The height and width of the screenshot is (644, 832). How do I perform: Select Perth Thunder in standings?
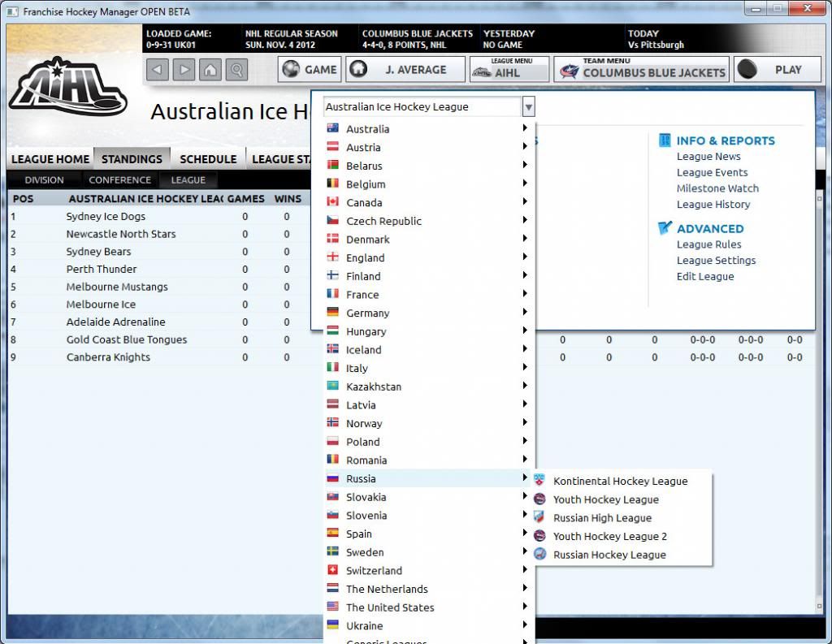pyautogui.click(x=102, y=269)
